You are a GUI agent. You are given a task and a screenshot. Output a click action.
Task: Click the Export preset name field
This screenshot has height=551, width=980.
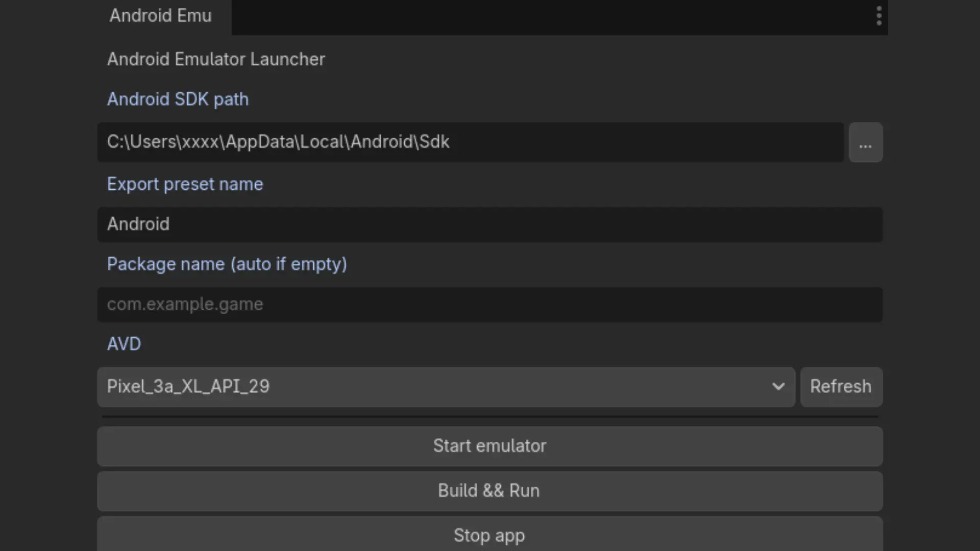point(490,224)
